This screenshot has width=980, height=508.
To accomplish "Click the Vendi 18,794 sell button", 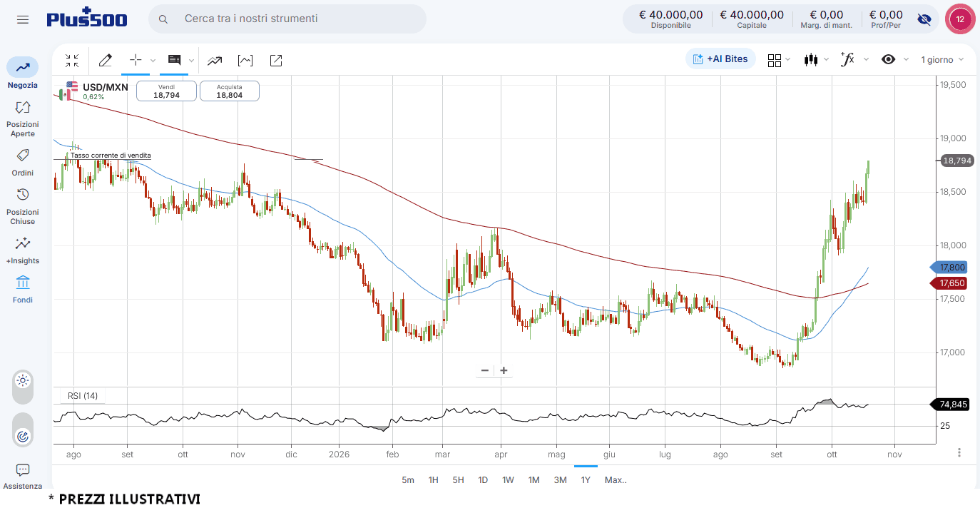I will 166,91.
